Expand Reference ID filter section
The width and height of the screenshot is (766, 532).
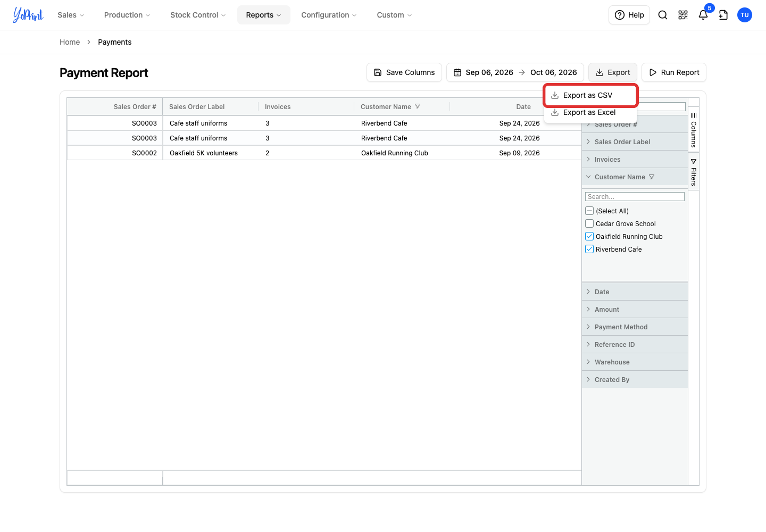pyautogui.click(x=635, y=344)
